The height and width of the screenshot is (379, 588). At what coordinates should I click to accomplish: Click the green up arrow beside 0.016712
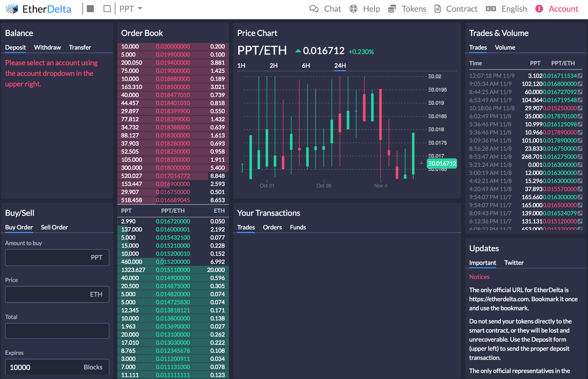pyautogui.click(x=298, y=51)
